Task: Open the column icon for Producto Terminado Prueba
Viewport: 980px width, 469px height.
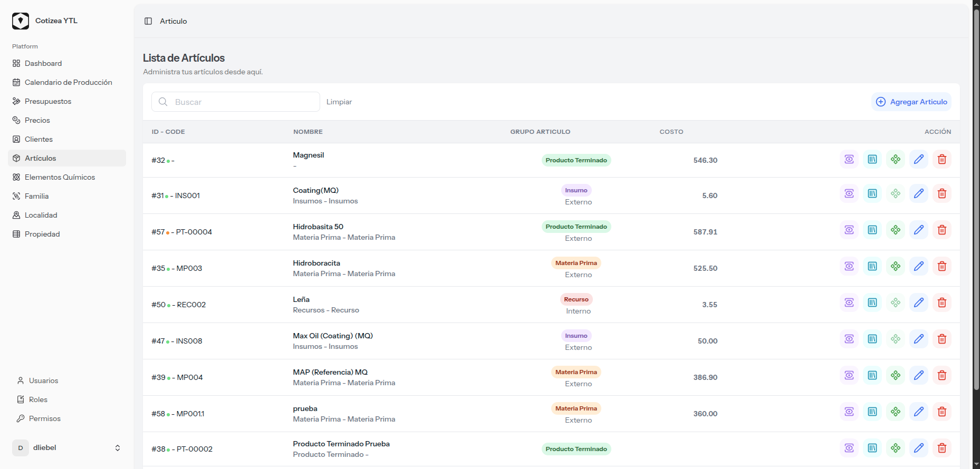Action: pyautogui.click(x=872, y=448)
